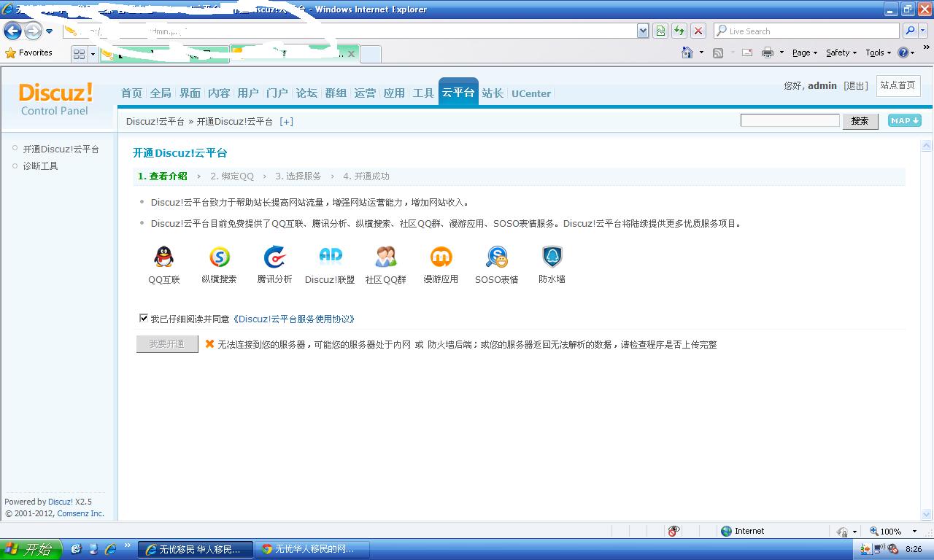Screen dimensions: 934x560
Task: Click the IE quick launch icon in taskbar
Action: coord(111,549)
